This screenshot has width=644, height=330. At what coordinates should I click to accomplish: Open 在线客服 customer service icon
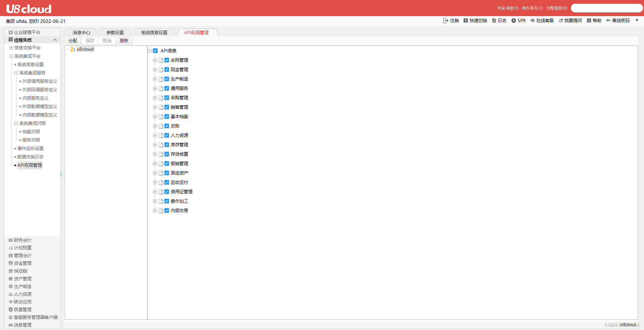pyautogui.click(x=533, y=20)
